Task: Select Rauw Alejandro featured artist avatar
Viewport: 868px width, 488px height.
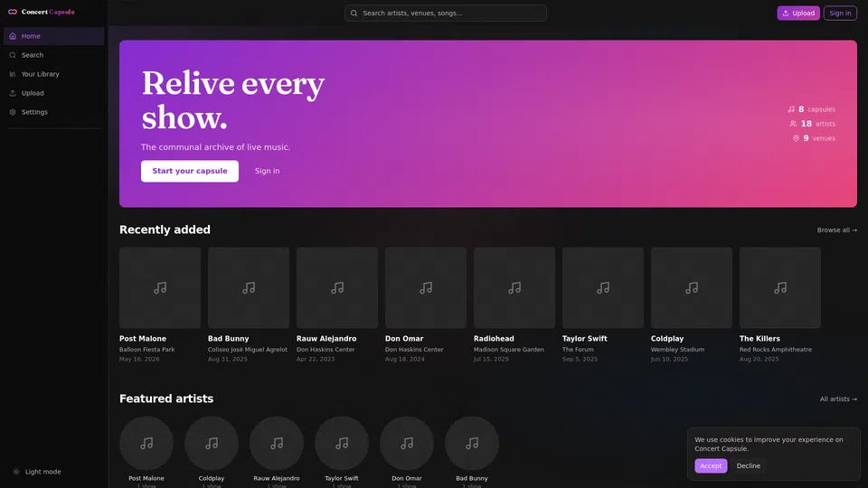Action: (277, 443)
